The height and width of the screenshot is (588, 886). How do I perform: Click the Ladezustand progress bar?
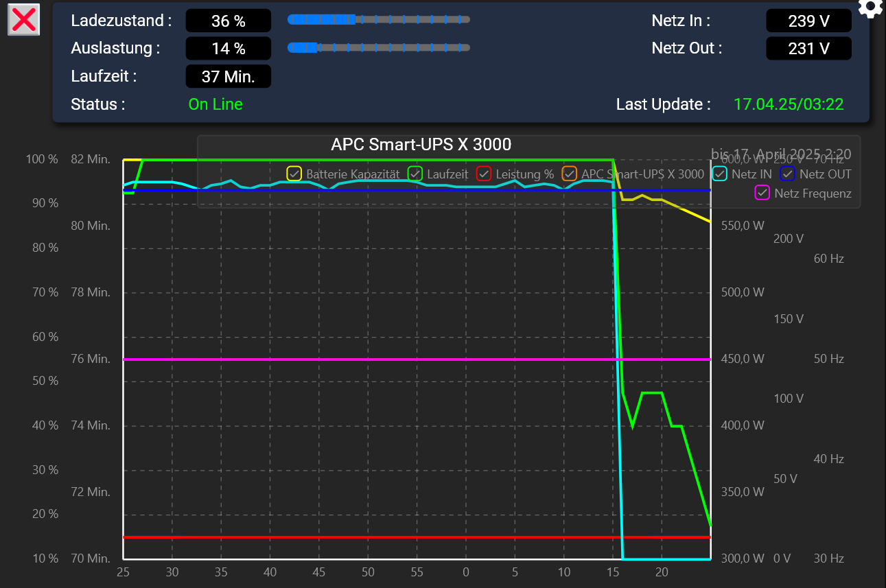point(379,20)
